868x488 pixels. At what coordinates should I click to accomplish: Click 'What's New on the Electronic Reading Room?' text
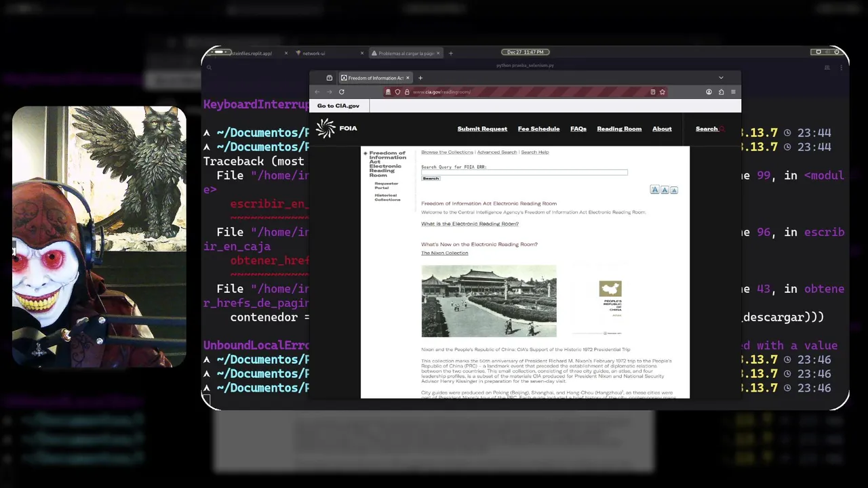pyautogui.click(x=479, y=245)
